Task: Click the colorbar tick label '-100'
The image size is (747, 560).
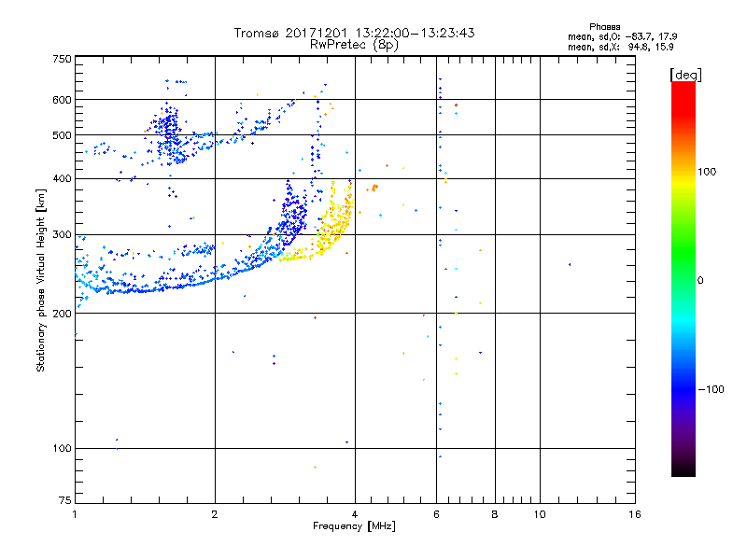Action: (x=711, y=389)
